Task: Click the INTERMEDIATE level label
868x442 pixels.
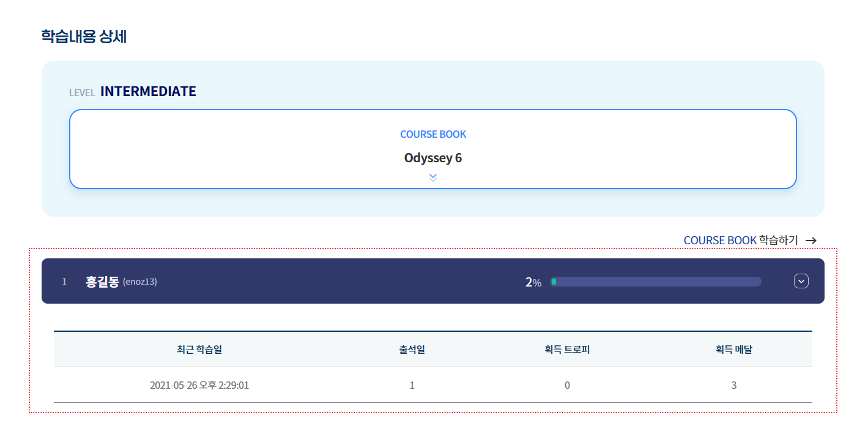Action: tap(148, 91)
